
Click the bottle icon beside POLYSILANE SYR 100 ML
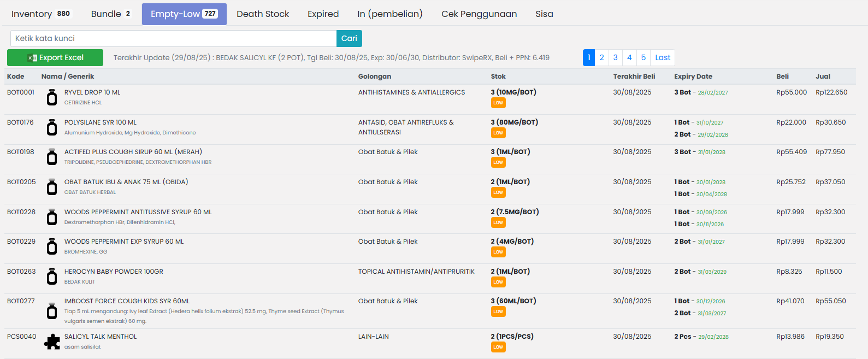[x=52, y=127]
